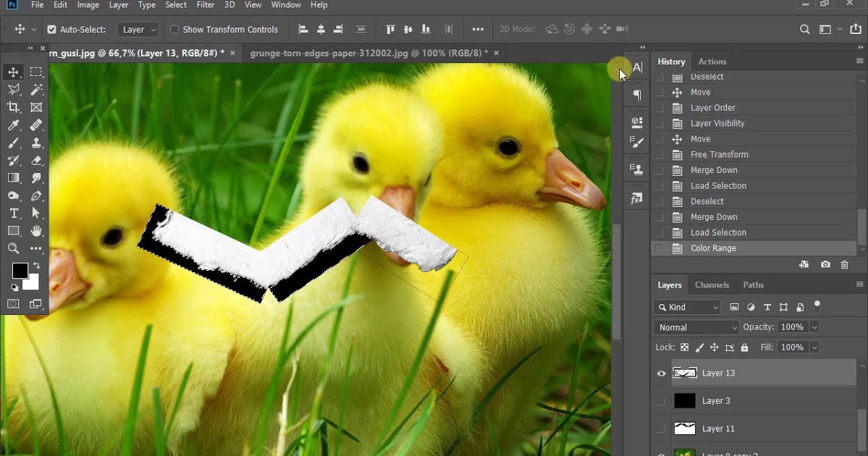This screenshot has height=456, width=868.
Task: Select the Eyedropper tool
Action: click(14, 125)
